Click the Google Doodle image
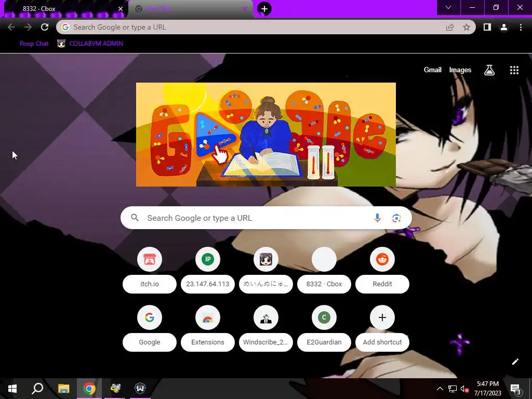The width and height of the screenshot is (532, 399). (265, 135)
